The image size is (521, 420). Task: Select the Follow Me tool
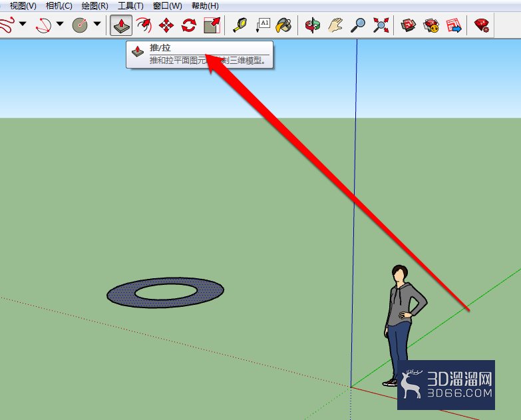(x=144, y=25)
